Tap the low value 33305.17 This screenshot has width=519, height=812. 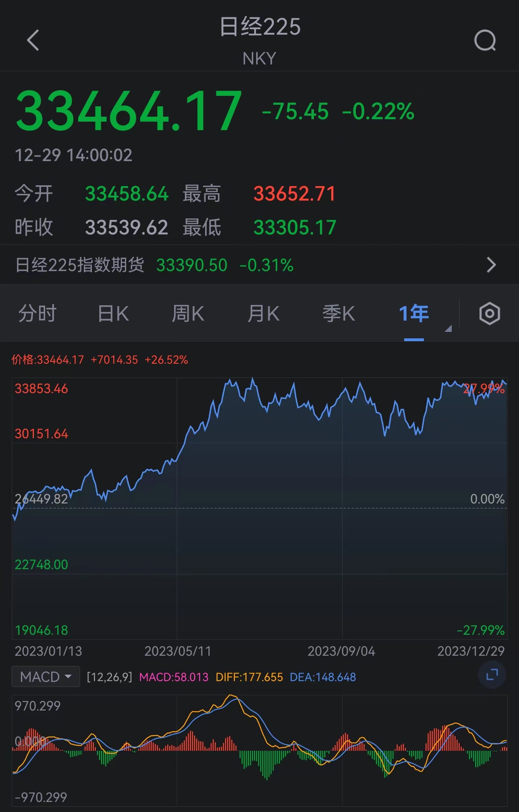295,228
